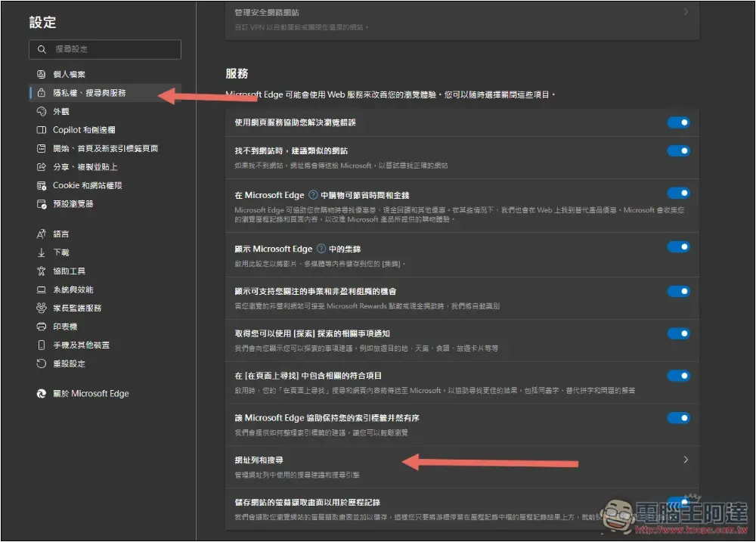Screen dimensions: 756x542
Task: Click the 重設設定 reset icon
Action: pos(42,364)
